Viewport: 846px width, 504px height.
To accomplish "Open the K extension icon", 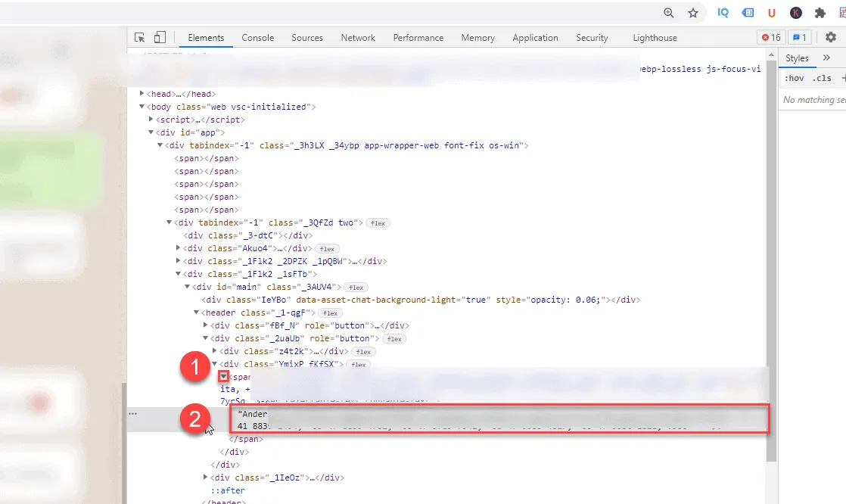I will tap(796, 13).
